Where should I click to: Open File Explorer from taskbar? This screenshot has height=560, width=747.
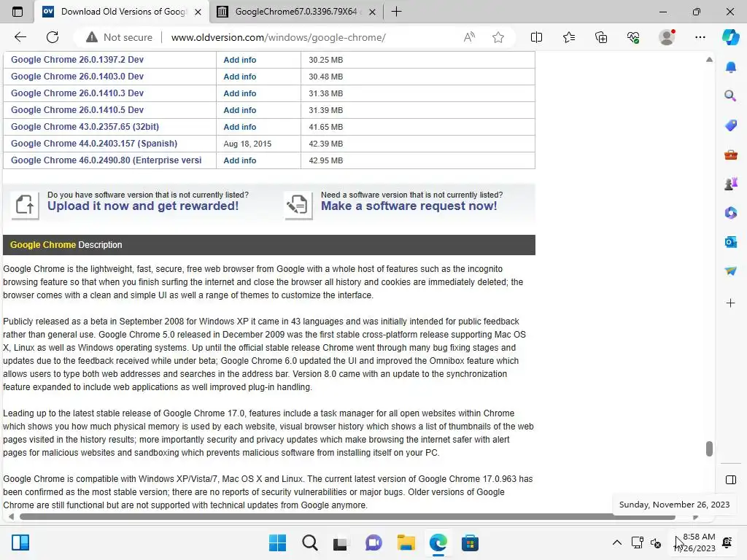tap(406, 542)
